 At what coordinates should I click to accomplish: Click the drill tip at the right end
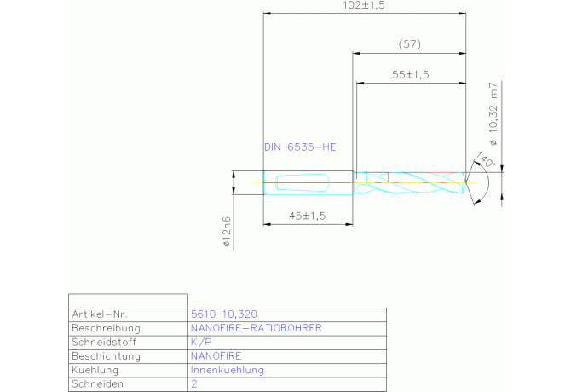tap(465, 182)
